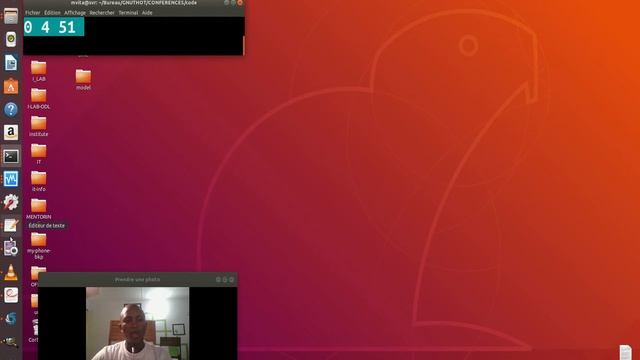
Task: Open the Help icon in the dock
Action: click(11, 109)
